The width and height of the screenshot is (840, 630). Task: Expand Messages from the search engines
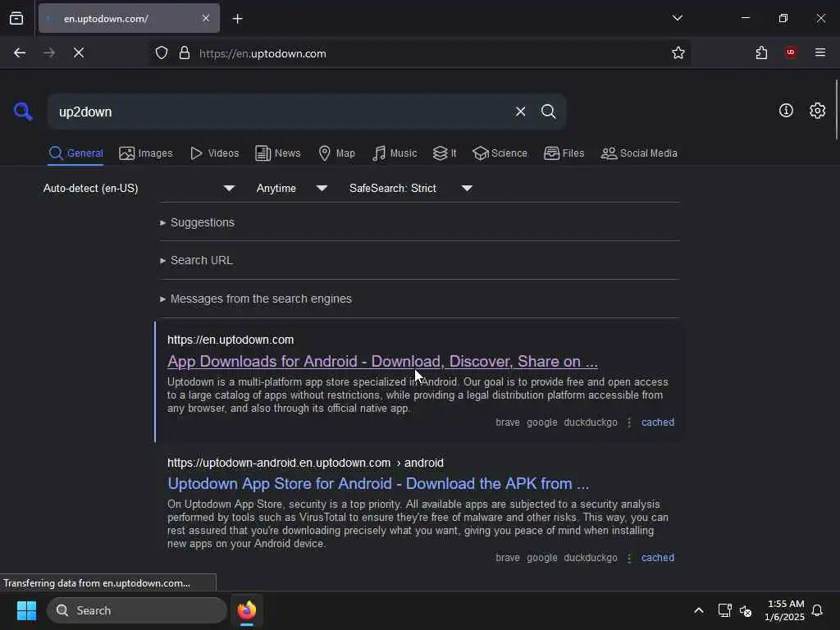(x=256, y=299)
